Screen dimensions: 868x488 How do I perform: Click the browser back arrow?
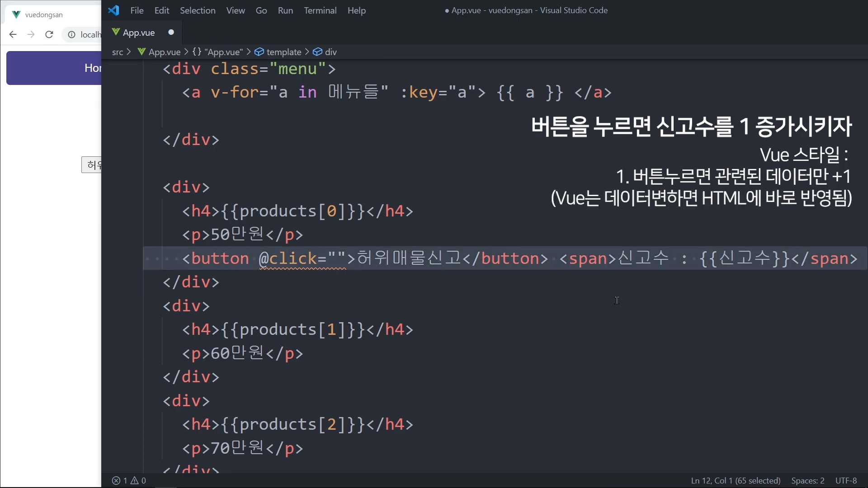(13, 34)
